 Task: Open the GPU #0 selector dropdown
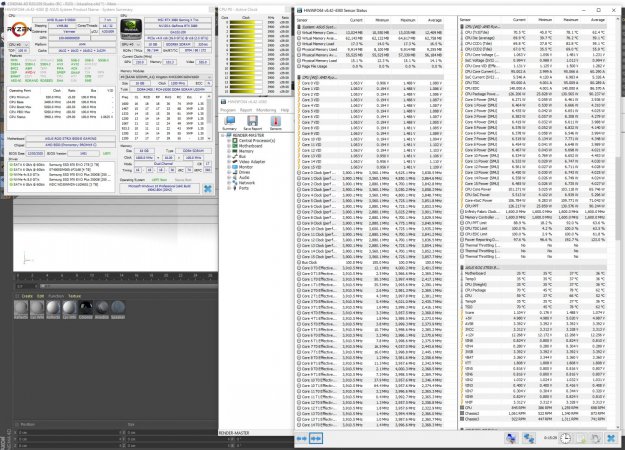(131, 45)
